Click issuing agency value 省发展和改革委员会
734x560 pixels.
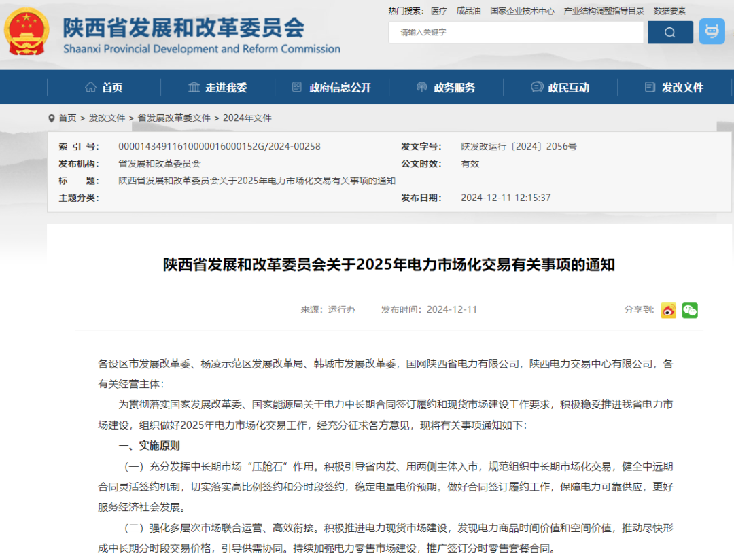[x=159, y=164]
